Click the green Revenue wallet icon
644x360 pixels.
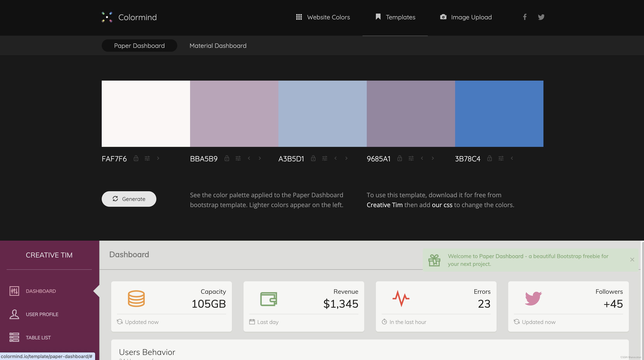pyautogui.click(x=269, y=299)
